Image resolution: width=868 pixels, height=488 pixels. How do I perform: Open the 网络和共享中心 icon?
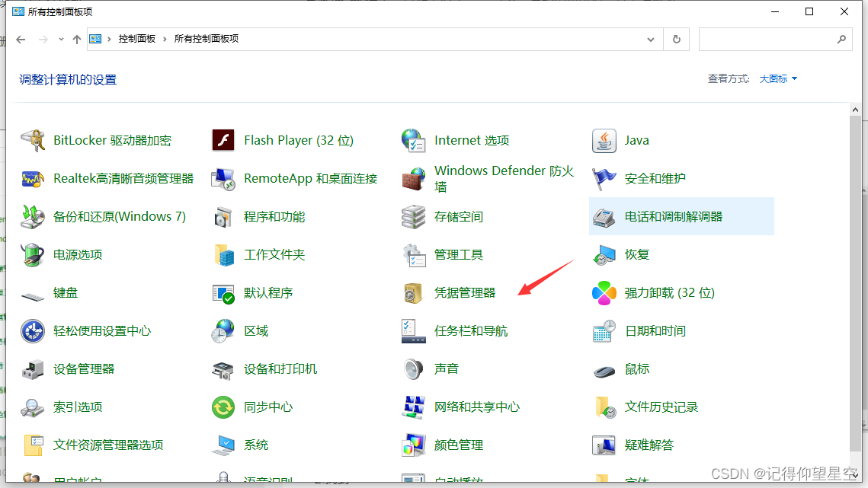click(414, 407)
